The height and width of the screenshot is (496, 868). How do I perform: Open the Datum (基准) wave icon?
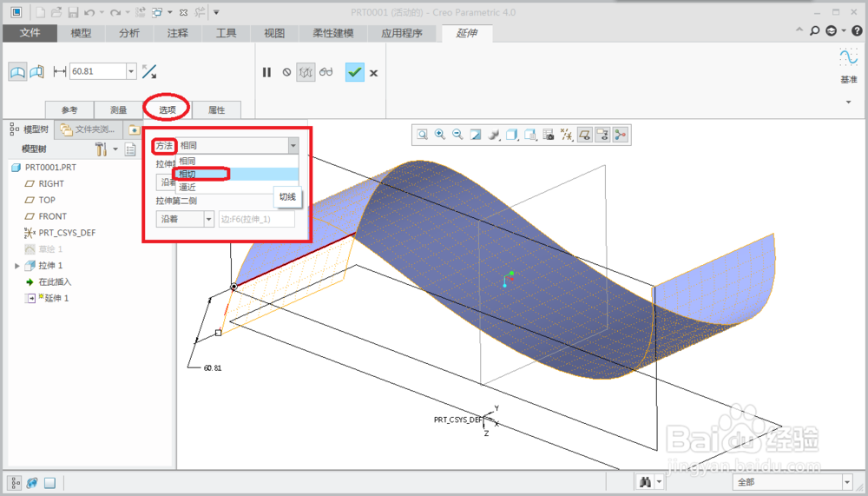tap(848, 57)
